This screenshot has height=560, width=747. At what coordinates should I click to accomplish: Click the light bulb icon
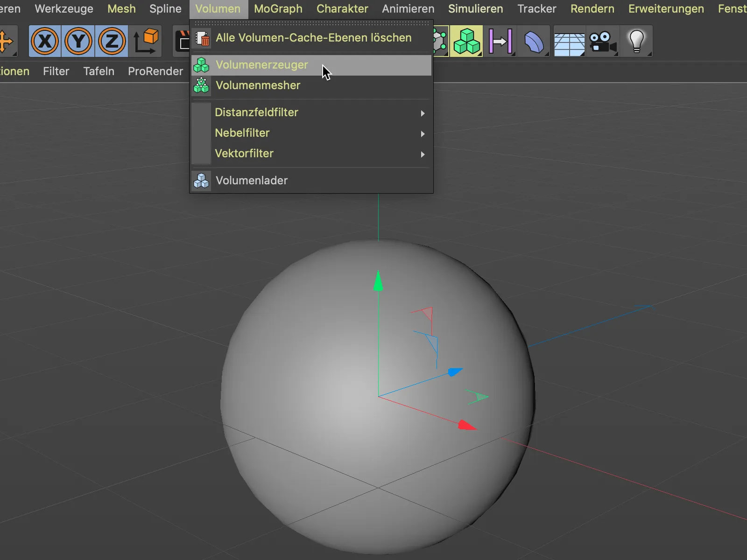[637, 42]
